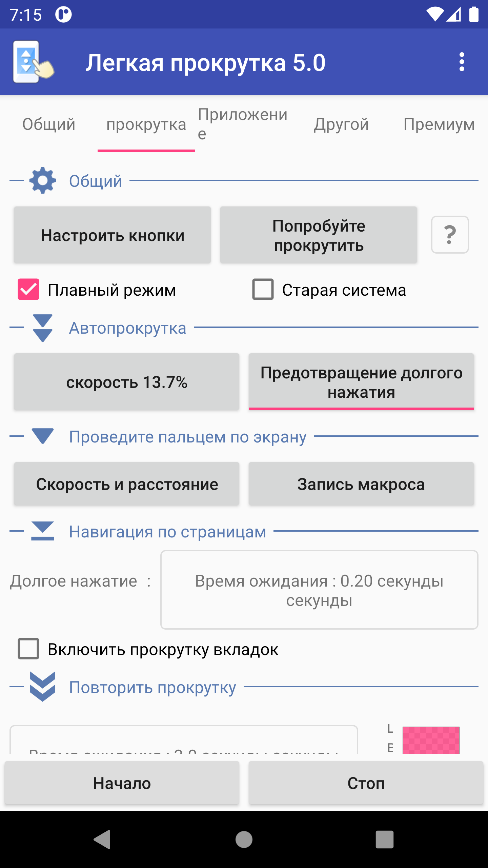Image resolution: width=488 pixels, height=868 pixels.
Task: Enable the Старая система checkbox
Action: [x=263, y=290]
